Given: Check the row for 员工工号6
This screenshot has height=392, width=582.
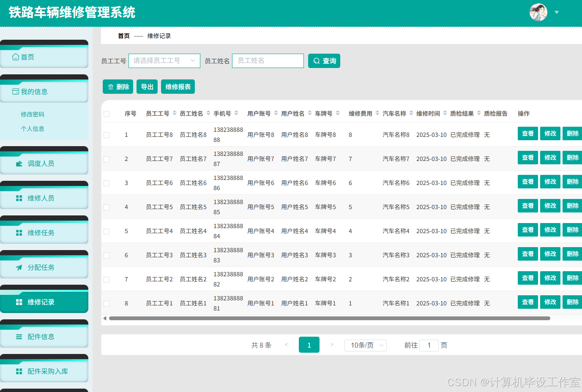Looking at the screenshot, I should (x=107, y=183).
